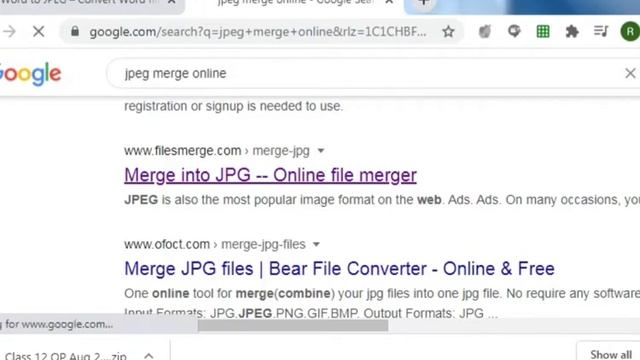Close the jpeg merge online tab
The width and height of the screenshot is (640, 360).
[389, 2]
